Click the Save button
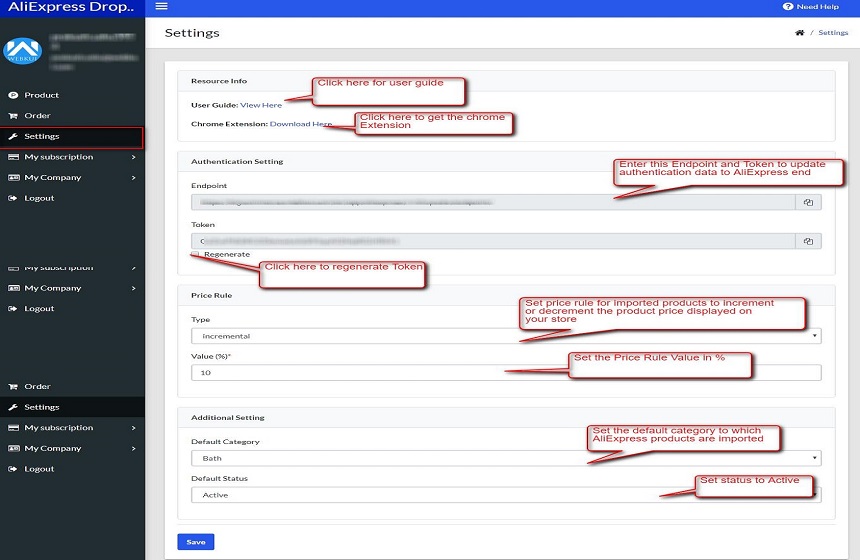Viewport: 860px width, 560px height. pyautogui.click(x=196, y=542)
